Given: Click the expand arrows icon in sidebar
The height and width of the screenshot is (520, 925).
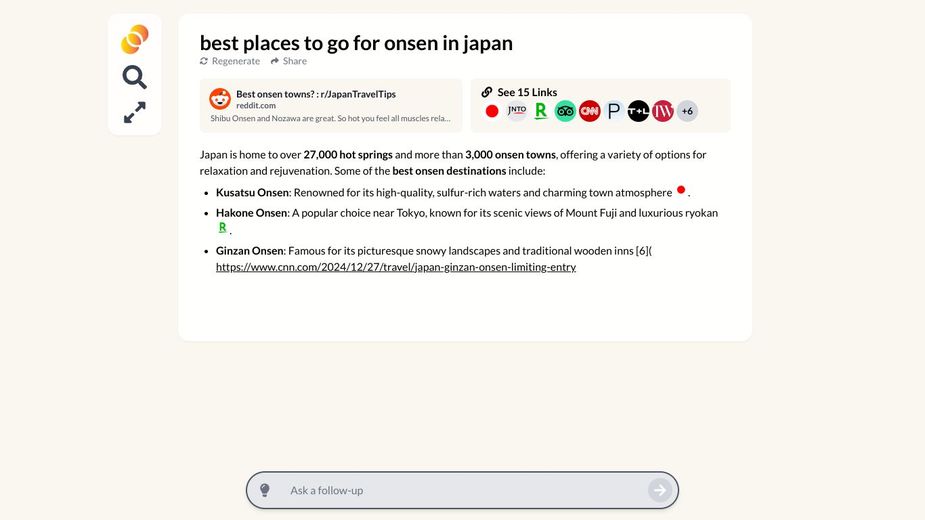Looking at the screenshot, I should (x=135, y=113).
